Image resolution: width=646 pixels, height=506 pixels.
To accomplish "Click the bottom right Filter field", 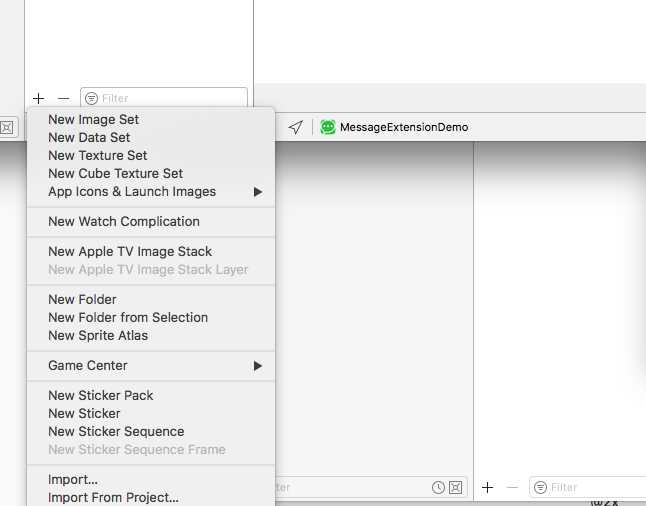I will point(587,487).
